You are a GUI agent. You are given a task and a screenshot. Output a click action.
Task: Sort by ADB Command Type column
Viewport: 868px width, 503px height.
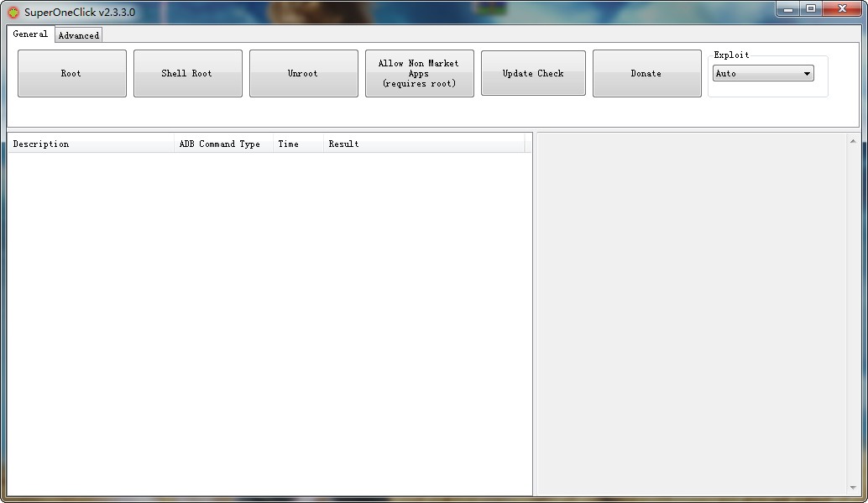(x=223, y=144)
